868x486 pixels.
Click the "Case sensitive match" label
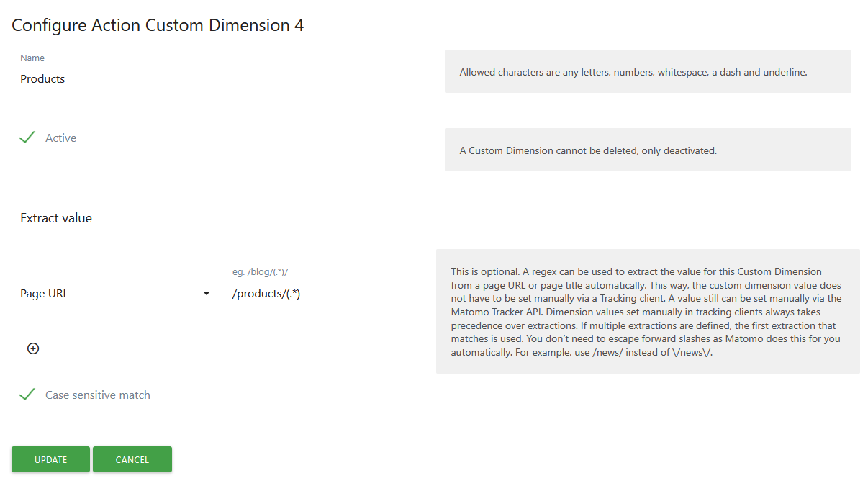click(98, 395)
